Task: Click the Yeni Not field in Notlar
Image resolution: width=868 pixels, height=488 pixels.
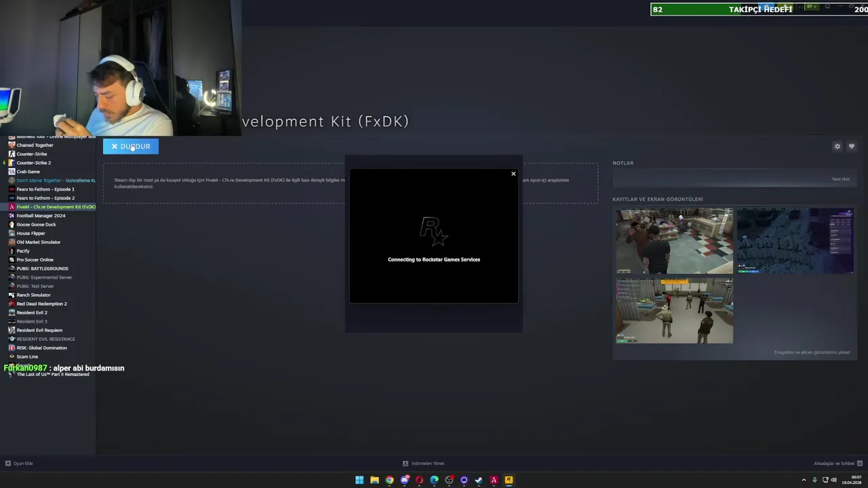Action: coord(733,179)
